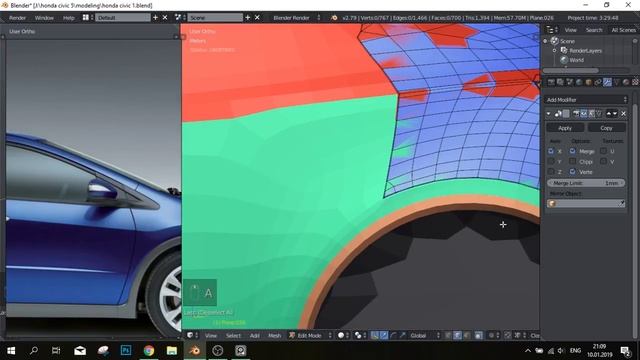The image size is (640, 360).
Task: Select World in outliner
Action: pyautogui.click(x=576, y=60)
